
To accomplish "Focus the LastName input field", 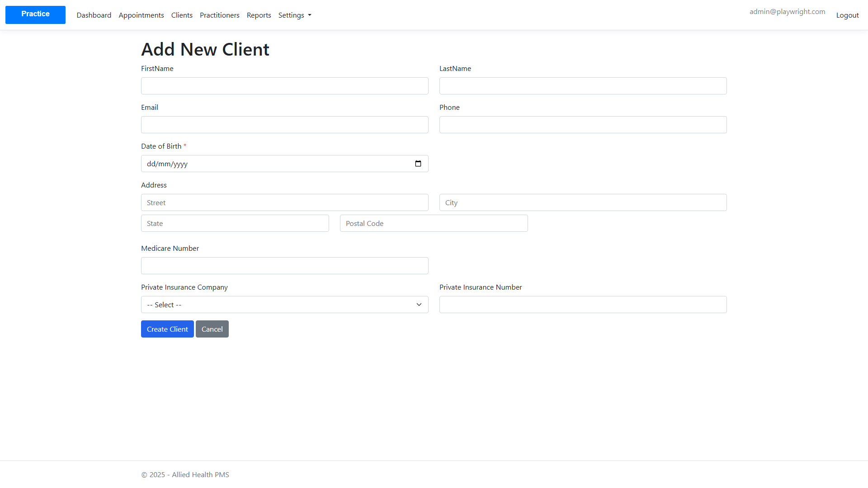I will [x=583, y=86].
